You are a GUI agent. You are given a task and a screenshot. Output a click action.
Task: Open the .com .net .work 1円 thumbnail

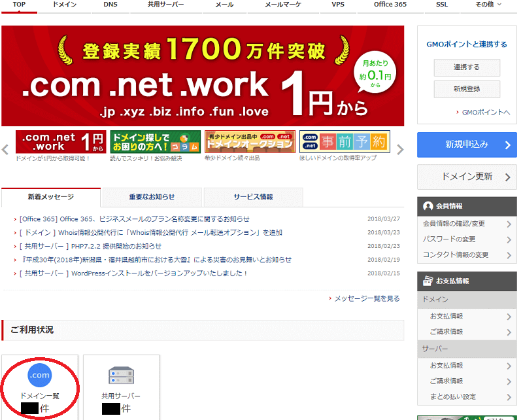61,142
